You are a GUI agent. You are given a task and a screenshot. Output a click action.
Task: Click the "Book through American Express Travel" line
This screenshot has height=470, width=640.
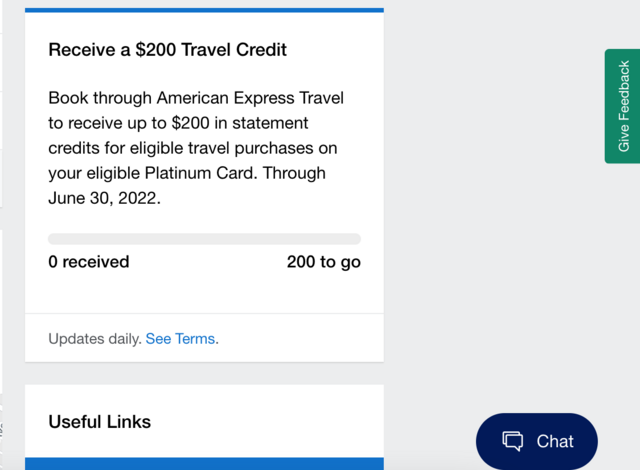(x=196, y=98)
